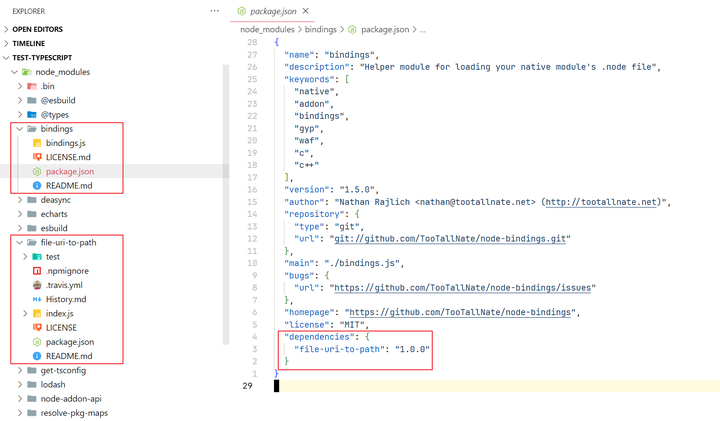Click file-uri-to-path package.json file icon
720x421 pixels.
click(x=37, y=342)
